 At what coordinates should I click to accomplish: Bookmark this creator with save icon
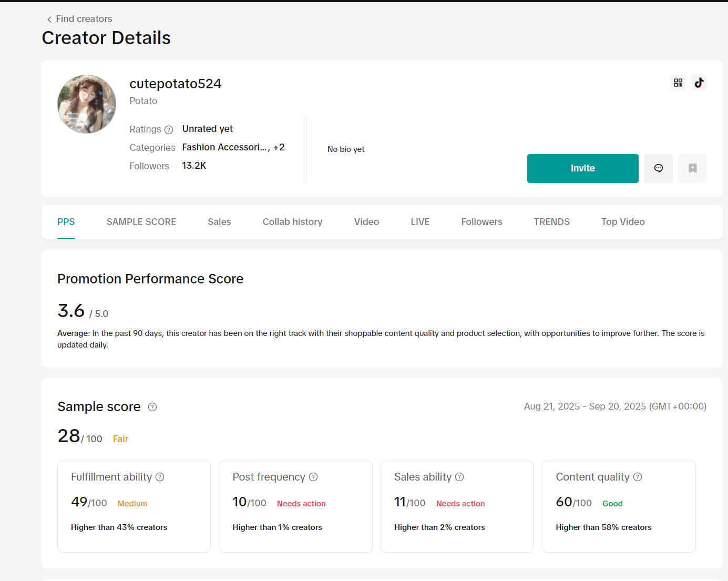(x=692, y=168)
